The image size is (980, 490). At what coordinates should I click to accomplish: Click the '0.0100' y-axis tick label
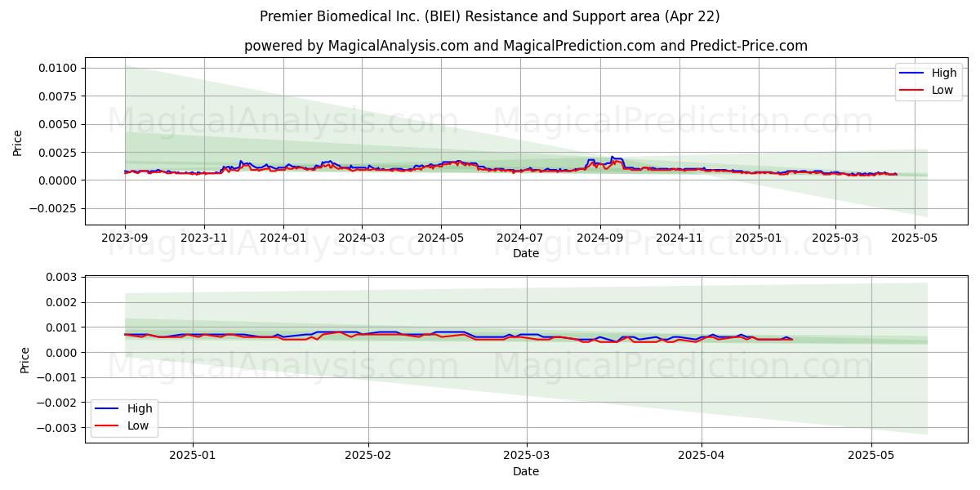58,68
